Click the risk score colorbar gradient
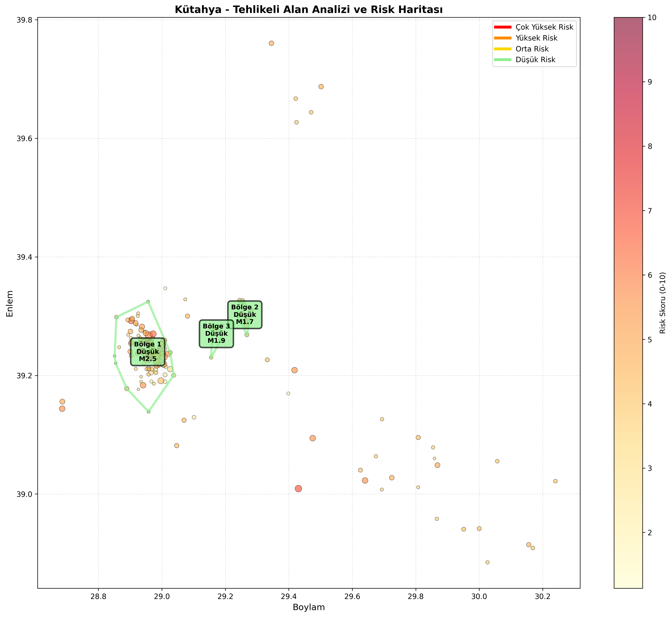The width and height of the screenshot is (672, 617). coord(628,303)
